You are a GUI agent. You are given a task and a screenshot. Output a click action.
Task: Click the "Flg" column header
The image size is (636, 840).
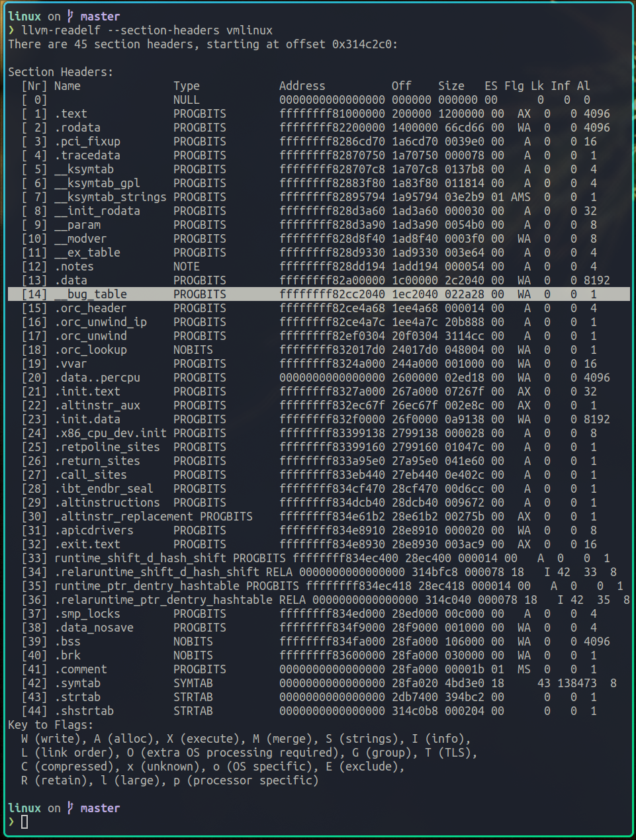(514, 86)
